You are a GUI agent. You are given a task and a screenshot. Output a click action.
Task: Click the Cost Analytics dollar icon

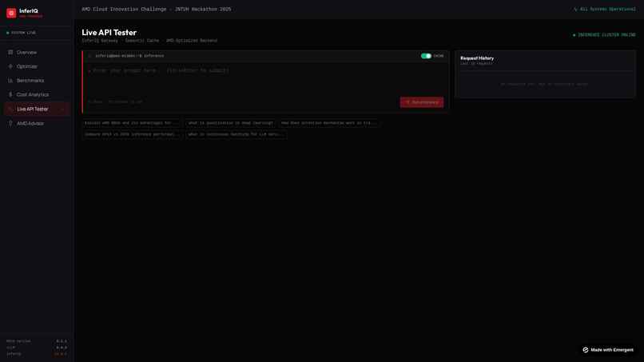tap(10, 94)
